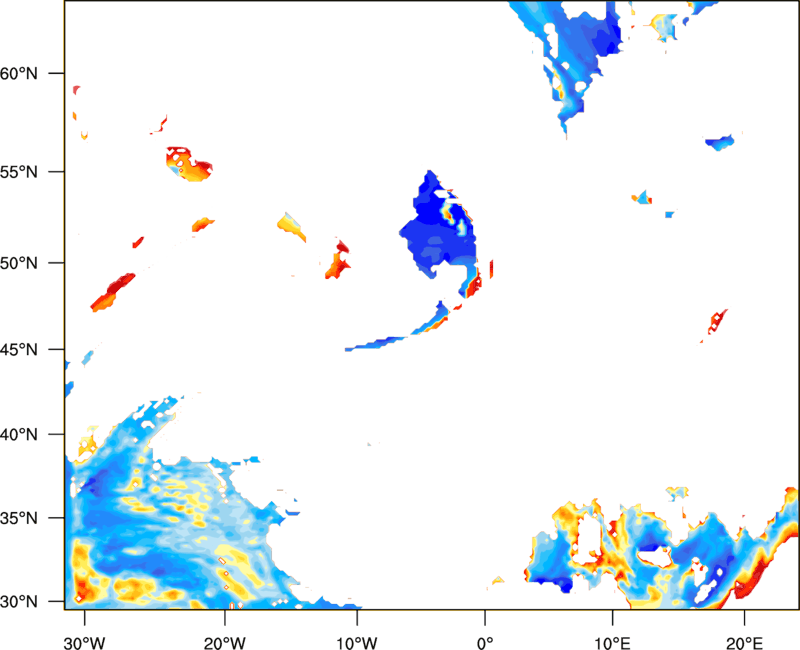This screenshot has width=800, height=650.
Task: Click the 30°N latitude label
Action: (x=19, y=602)
